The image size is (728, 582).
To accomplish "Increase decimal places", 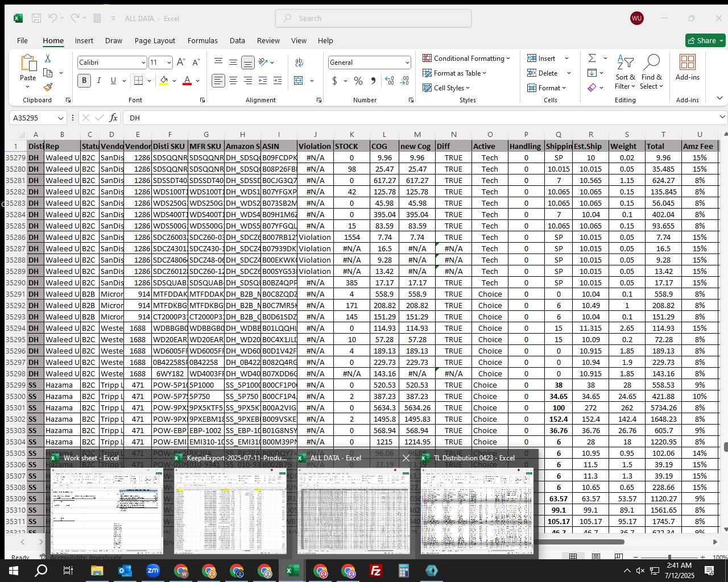I will click(x=390, y=81).
